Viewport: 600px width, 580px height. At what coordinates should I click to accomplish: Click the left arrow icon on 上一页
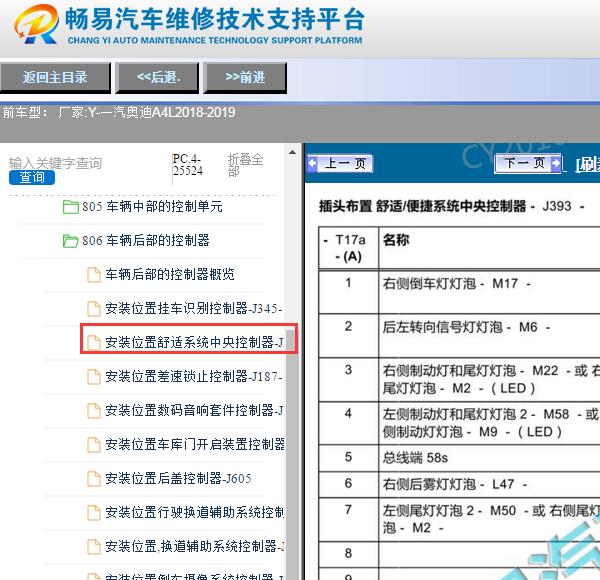pyautogui.click(x=313, y=164)
